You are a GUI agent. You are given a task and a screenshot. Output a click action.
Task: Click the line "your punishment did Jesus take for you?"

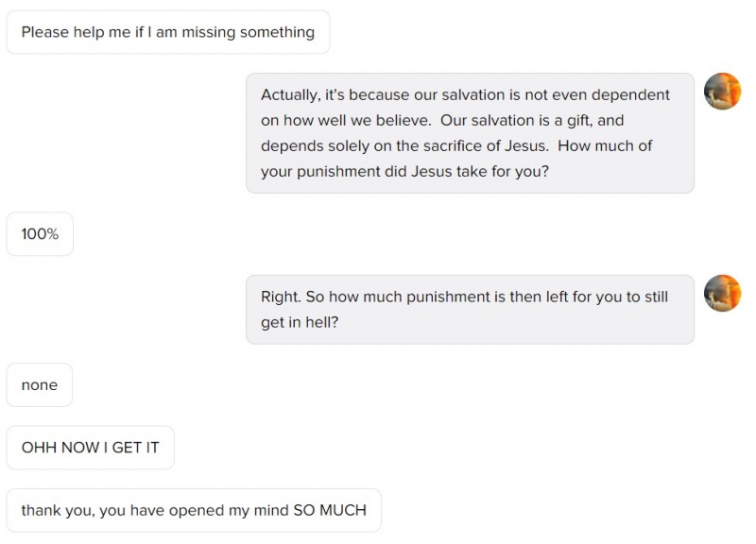coord(404,172)
